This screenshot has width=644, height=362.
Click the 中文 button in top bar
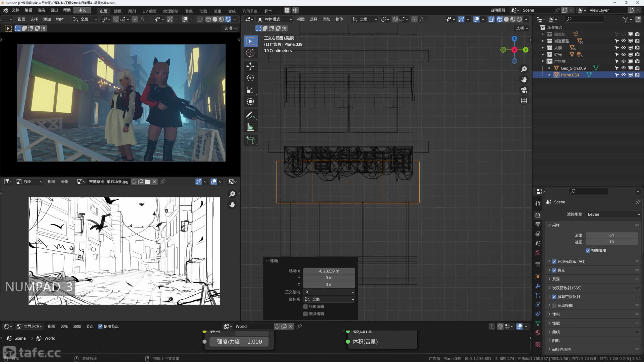[82, 10]
